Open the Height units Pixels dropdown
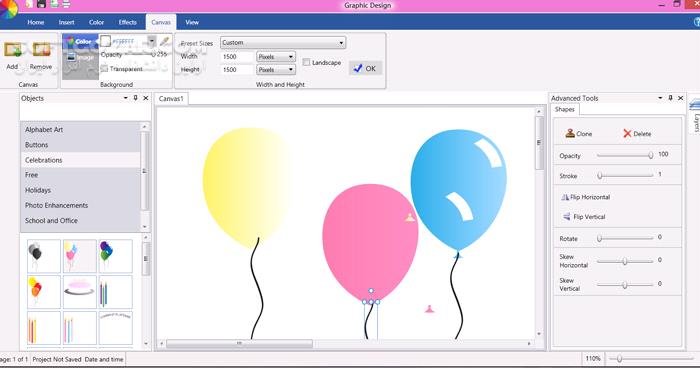Screen dimensions: 700x368 [x=276, y=70]
